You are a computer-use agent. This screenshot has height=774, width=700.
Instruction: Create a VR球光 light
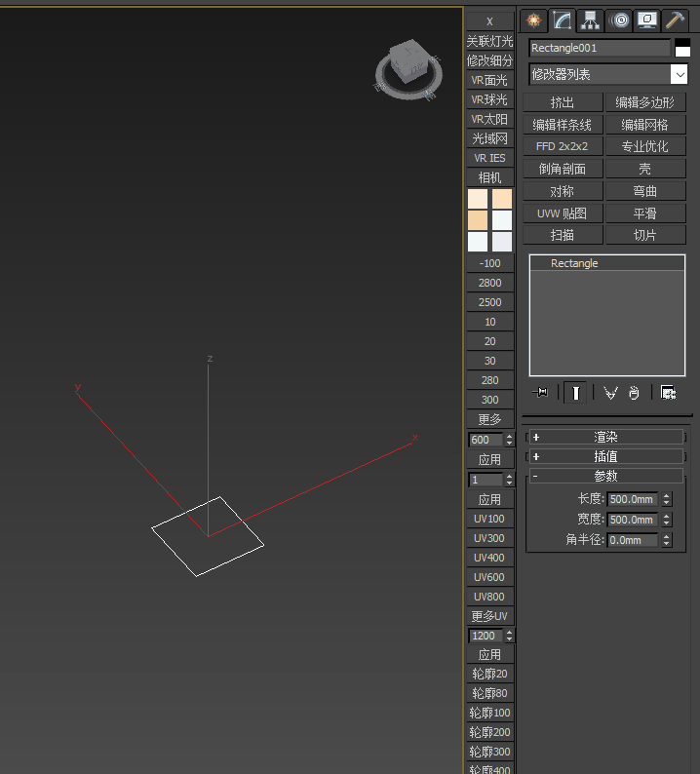click(x=490, y=99)
